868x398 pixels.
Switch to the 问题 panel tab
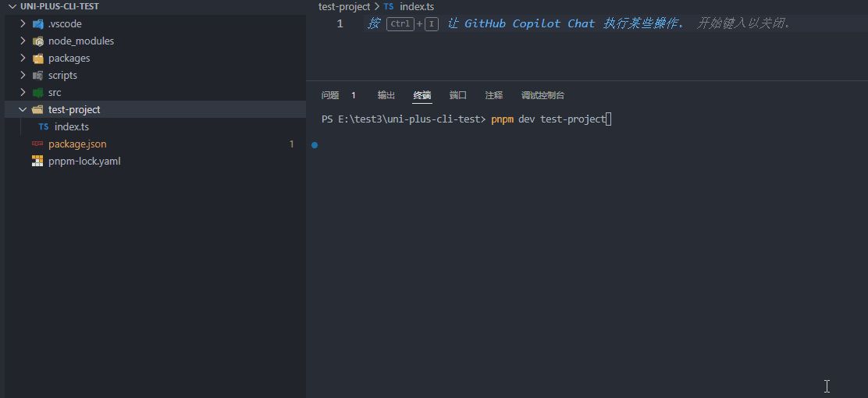330,95
